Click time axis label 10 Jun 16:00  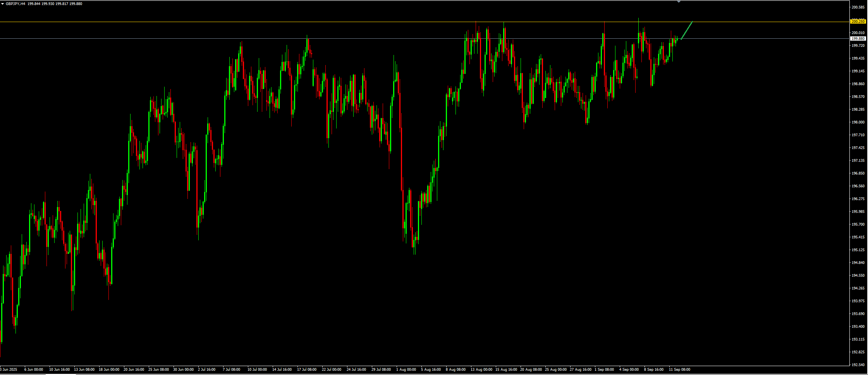click(x=59, y=370)
